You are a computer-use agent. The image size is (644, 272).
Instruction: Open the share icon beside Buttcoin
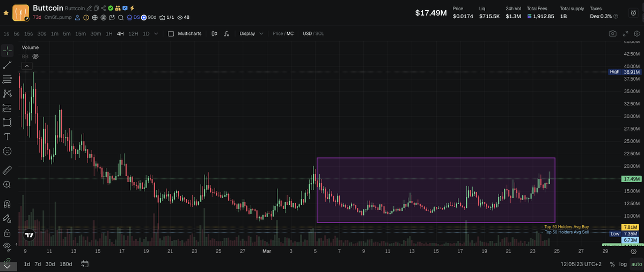[x=103, y=9]
